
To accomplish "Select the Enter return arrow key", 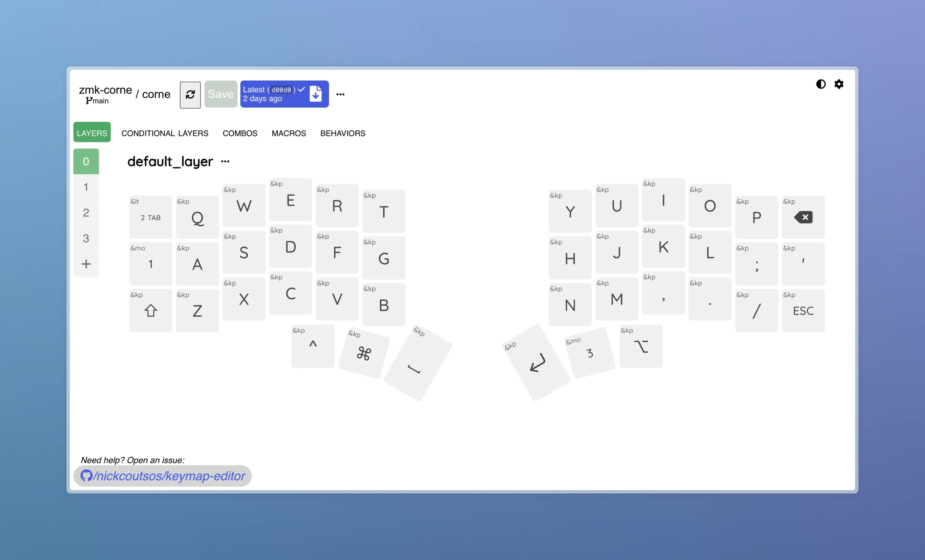I will [x=537, y=363].
